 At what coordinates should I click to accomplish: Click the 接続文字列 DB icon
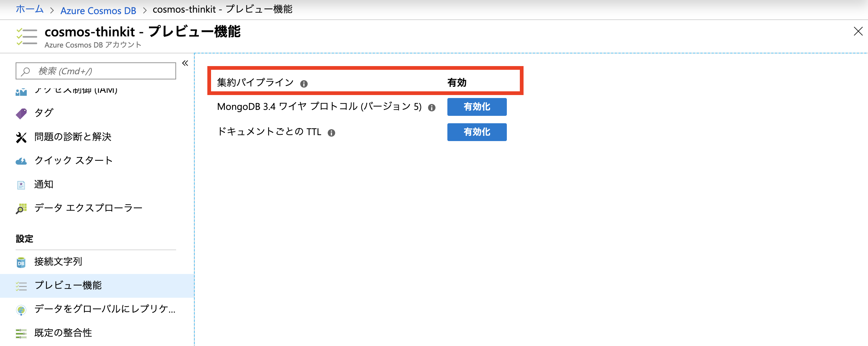[21, 262]
